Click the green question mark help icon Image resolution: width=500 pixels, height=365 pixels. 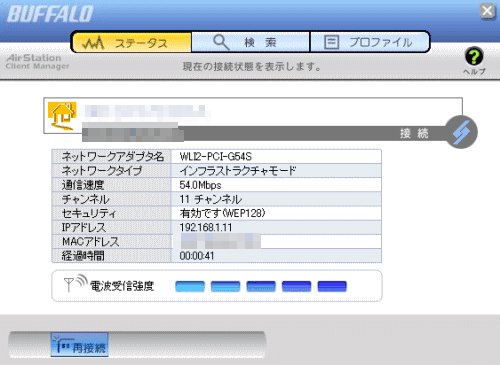click(474, 56)
